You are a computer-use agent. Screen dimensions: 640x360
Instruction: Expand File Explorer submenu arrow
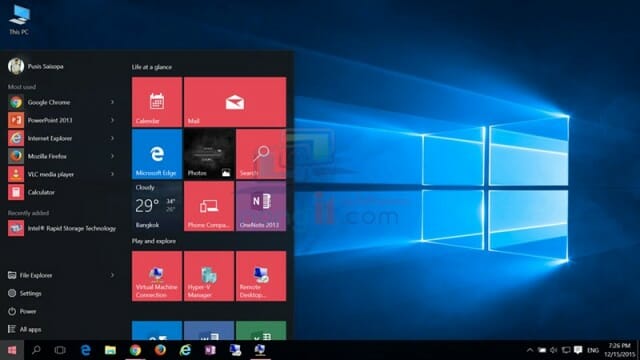(112, 275)
